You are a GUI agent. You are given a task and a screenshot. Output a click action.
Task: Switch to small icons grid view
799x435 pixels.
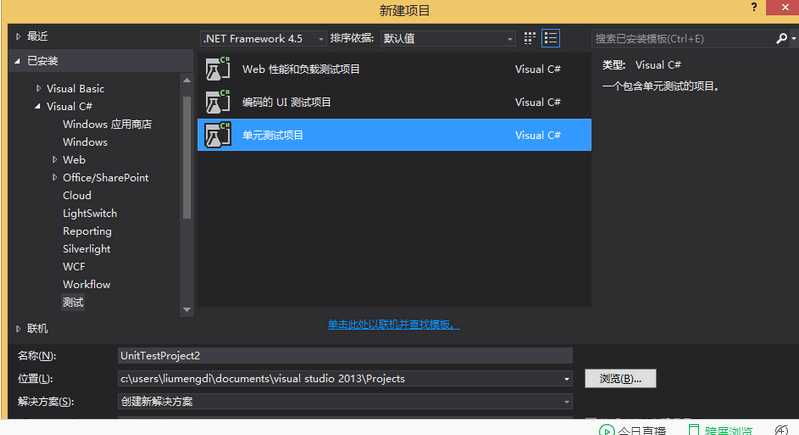[x=529, y=38]
